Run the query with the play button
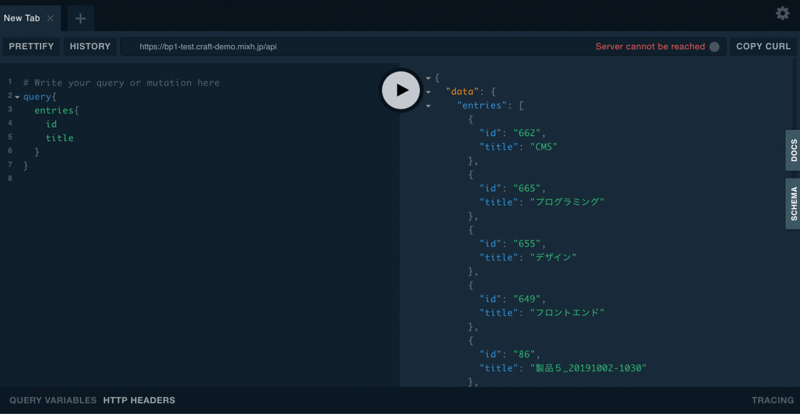 pos(401,90)
